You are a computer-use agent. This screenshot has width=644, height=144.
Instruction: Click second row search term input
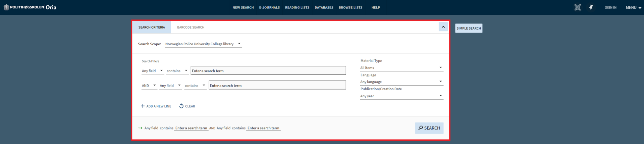click(x=277, y=85)
